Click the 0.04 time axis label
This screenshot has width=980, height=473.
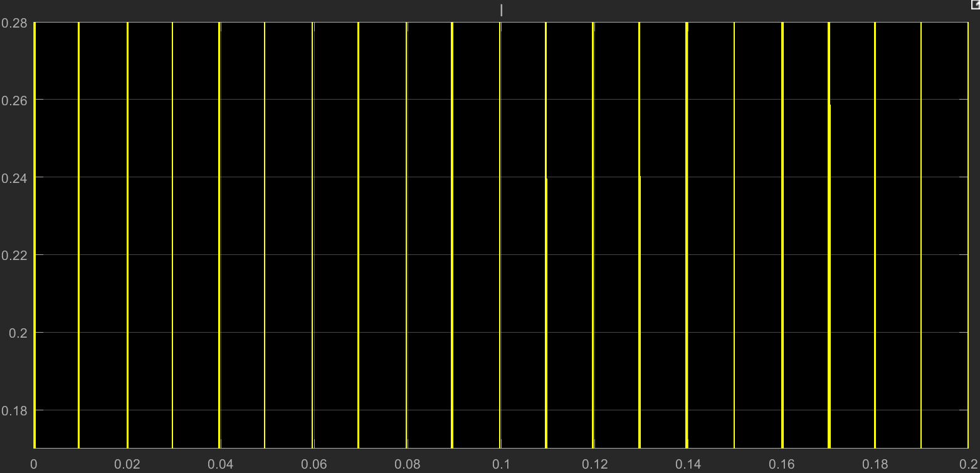click(221, 464)
